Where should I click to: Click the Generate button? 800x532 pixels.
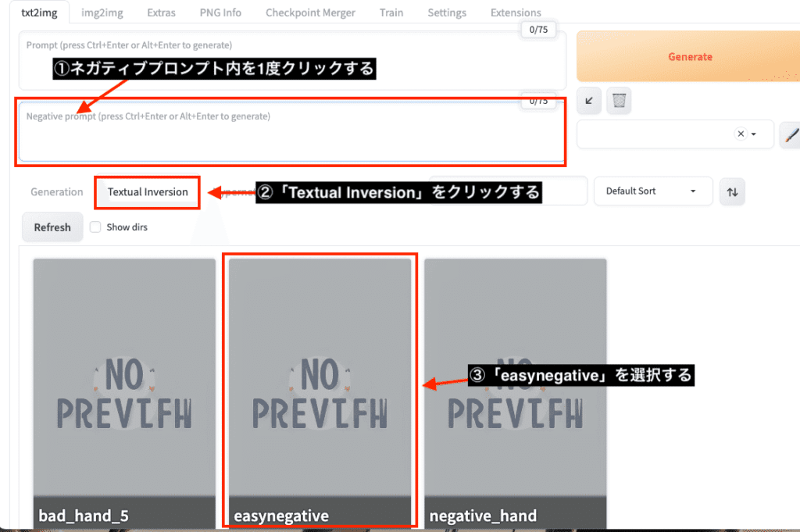pyautogui.click(x=690, y=56)
